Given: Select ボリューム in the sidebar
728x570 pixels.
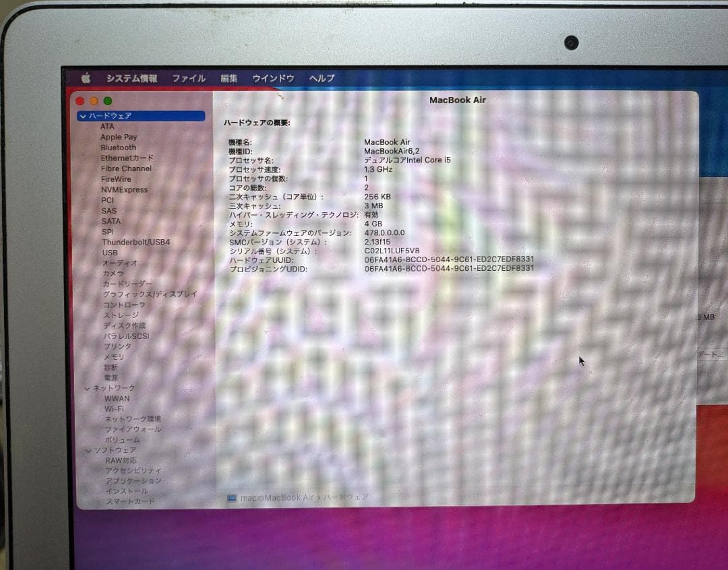Looking at the screenshot, I should pos(123,439).
